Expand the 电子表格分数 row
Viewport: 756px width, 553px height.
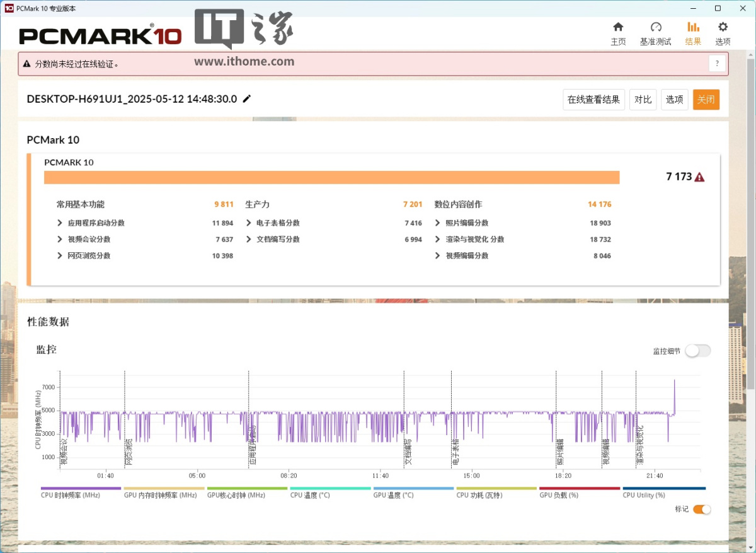point(249,223)
